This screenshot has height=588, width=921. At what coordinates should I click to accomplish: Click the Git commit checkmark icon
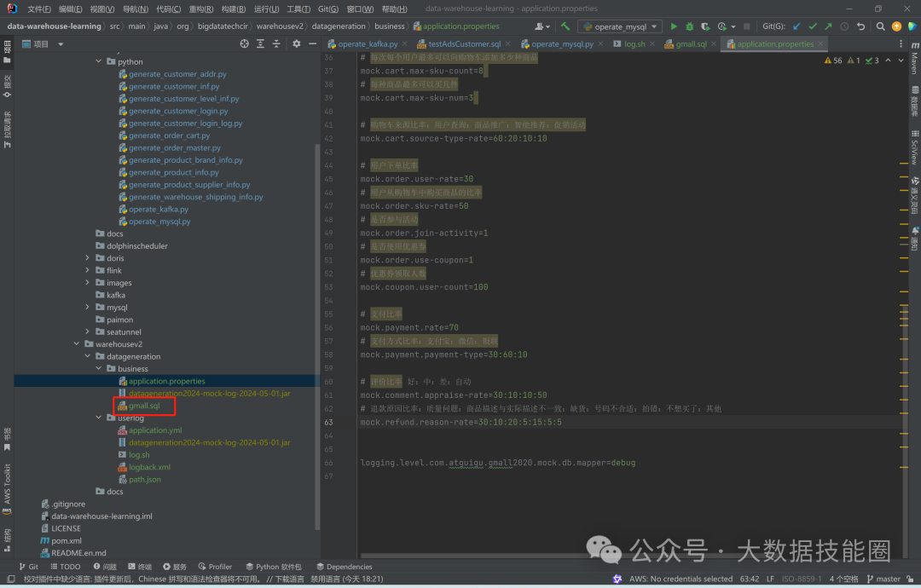click(813, 26)
